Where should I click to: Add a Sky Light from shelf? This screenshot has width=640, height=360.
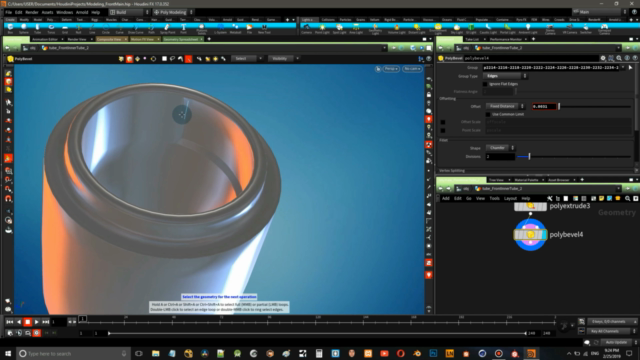(x=457, y=29)
